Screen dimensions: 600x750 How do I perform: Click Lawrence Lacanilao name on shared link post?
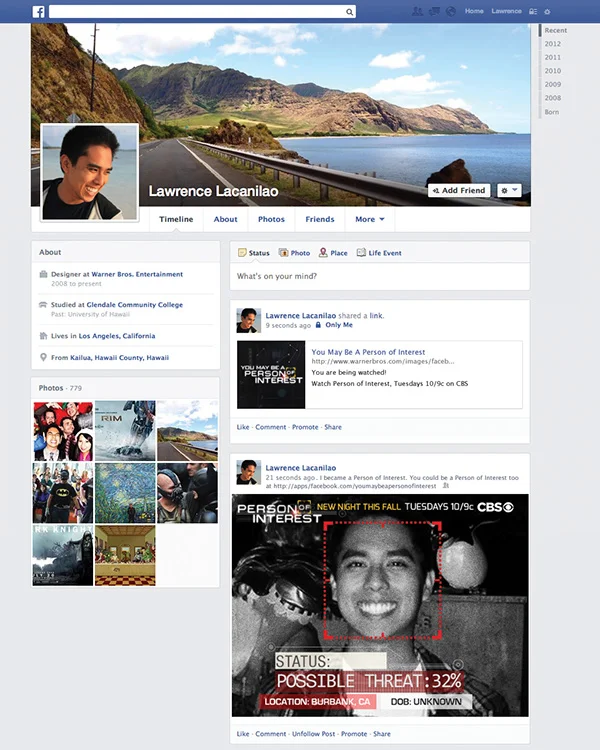pos(300,316)
